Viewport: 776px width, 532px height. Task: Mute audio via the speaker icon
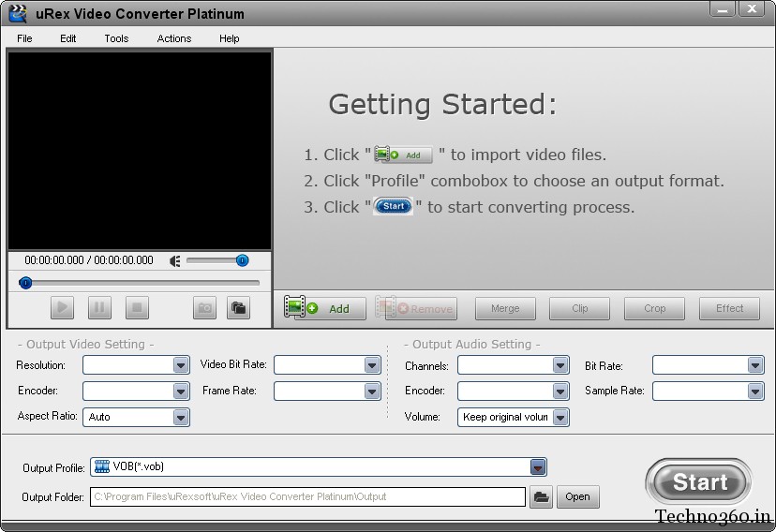click(x=175, y=260)
